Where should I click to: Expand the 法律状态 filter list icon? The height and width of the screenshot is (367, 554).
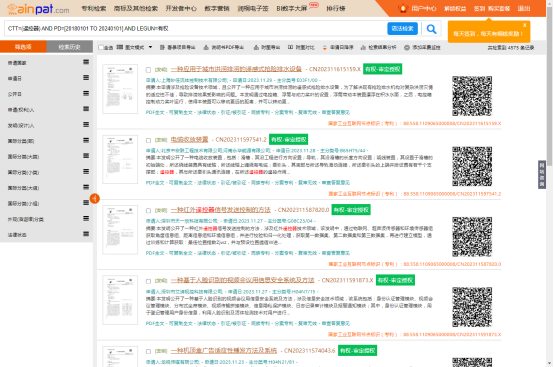(86, 234)
